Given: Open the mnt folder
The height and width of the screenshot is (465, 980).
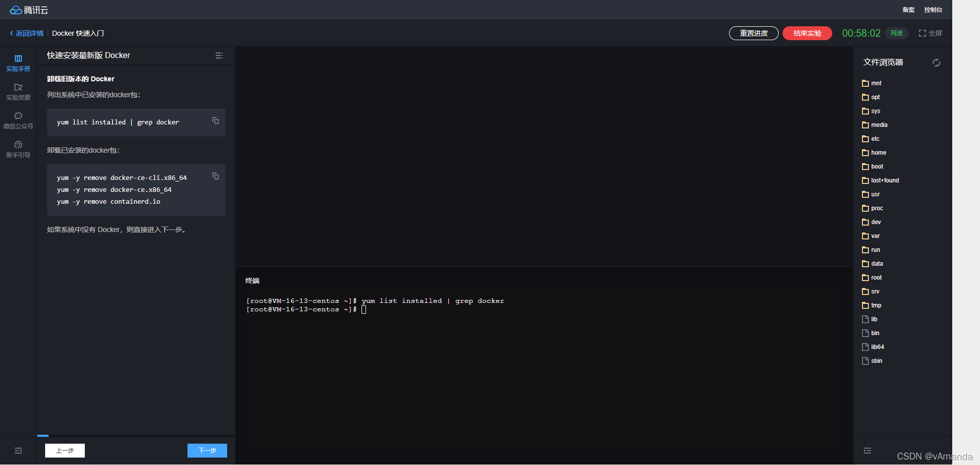Looking at the screenshot, I should click(872, 83).
